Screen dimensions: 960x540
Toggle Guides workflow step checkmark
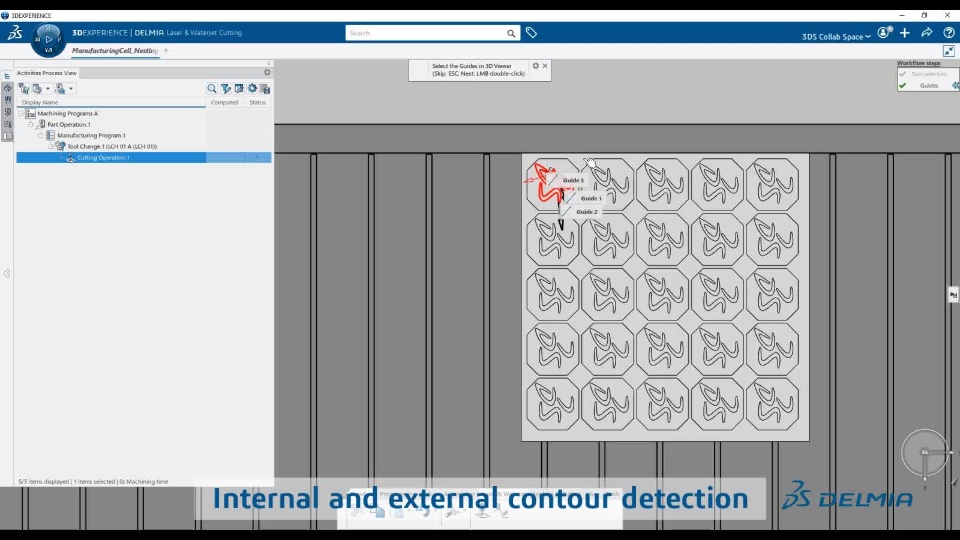coord(902,86)
